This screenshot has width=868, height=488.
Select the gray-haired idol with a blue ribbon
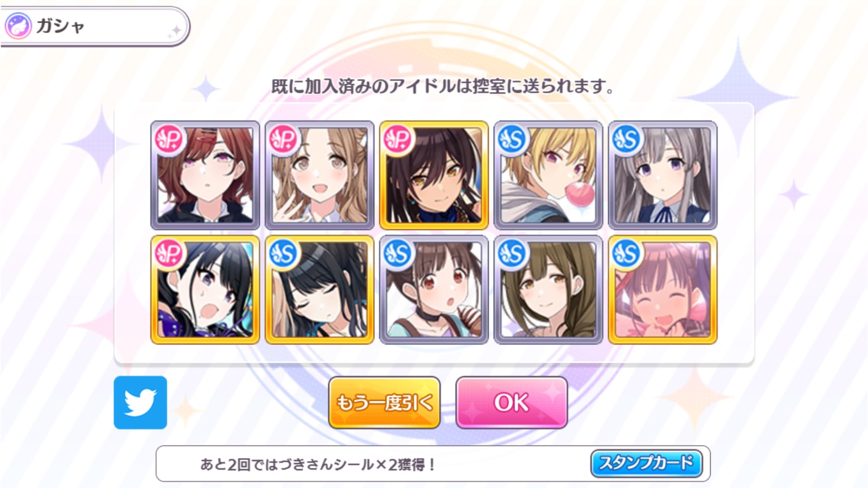click(x=663, y=175)
